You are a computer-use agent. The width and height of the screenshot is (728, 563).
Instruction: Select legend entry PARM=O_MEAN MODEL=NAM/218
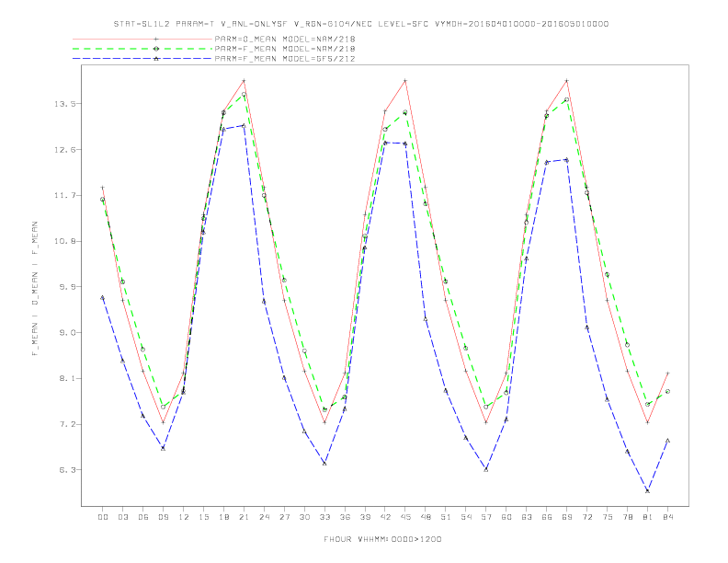(285, 39)
